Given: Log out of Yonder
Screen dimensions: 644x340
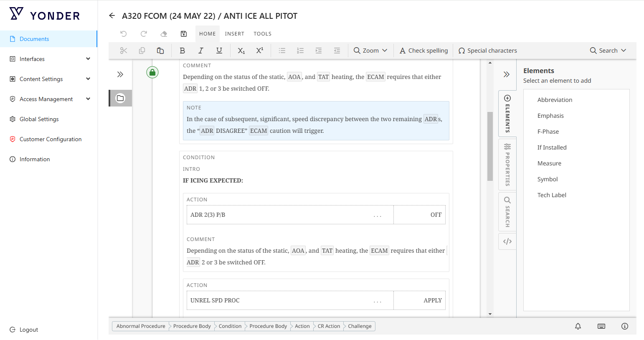Looking at the screenshot, I should coord(24,330).
